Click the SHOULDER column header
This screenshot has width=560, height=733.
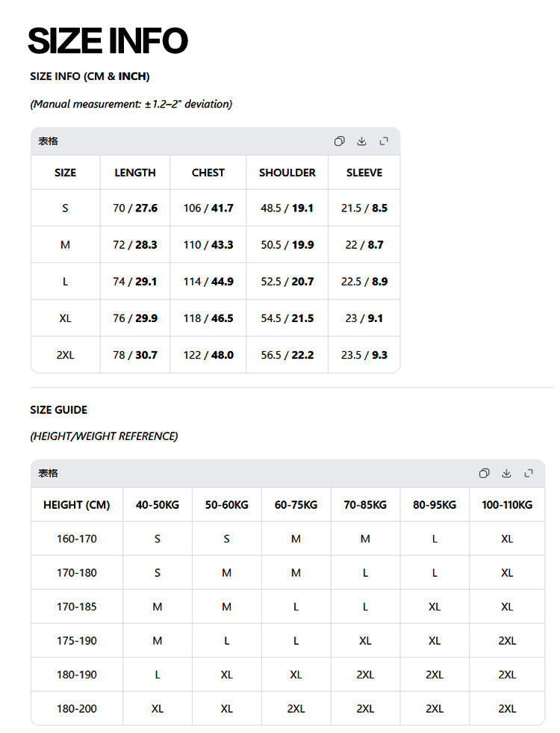click(x=287, y=173)
